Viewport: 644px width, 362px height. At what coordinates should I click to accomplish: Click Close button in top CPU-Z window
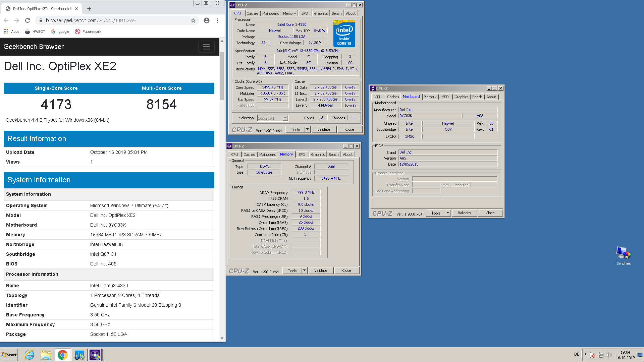click(350, 129)
